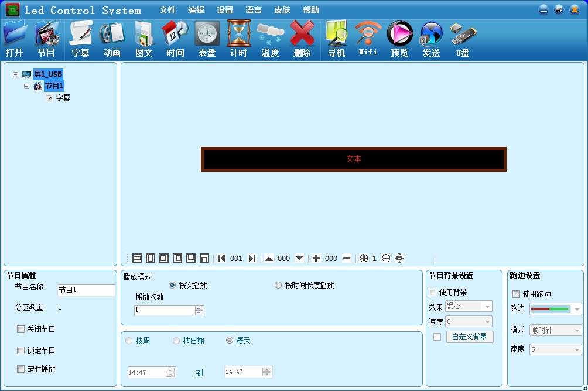Search for devices with 寻机
The width and height of the screenshot is (588, 391).
pos(336,39)
